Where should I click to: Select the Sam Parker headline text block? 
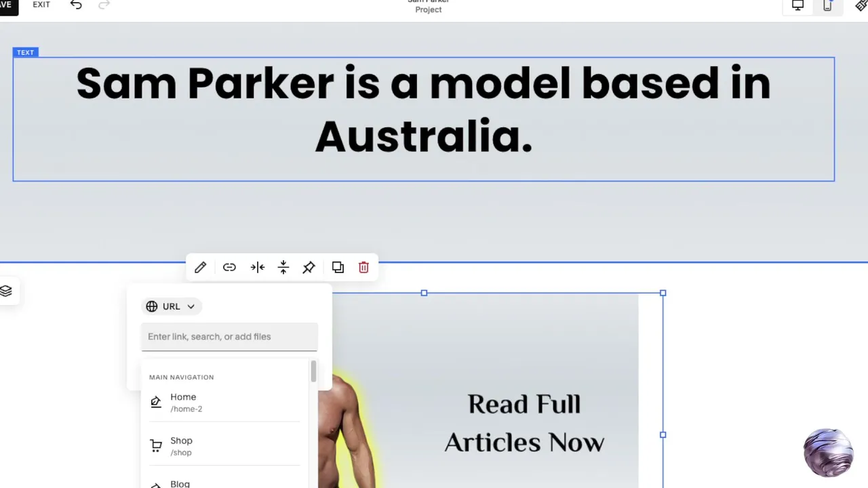tap(423, 119)
